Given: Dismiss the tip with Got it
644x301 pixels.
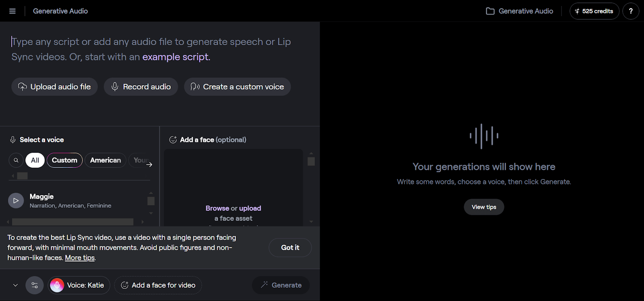Looking at the screenshot, I should tap(290, 247).
